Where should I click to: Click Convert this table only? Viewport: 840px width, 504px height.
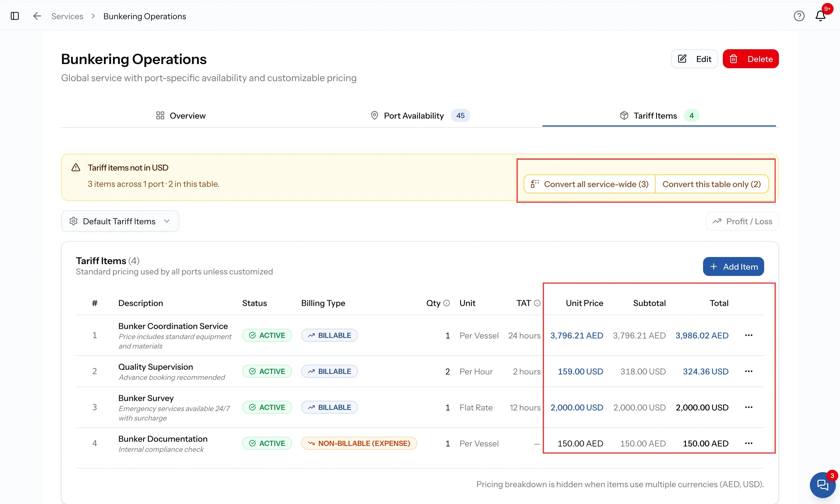[711, 184]
